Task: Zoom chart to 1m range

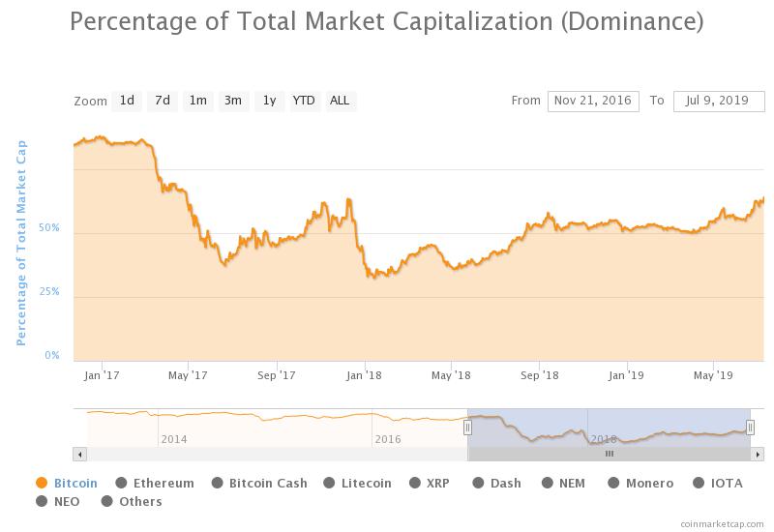Action: point(197,101)
